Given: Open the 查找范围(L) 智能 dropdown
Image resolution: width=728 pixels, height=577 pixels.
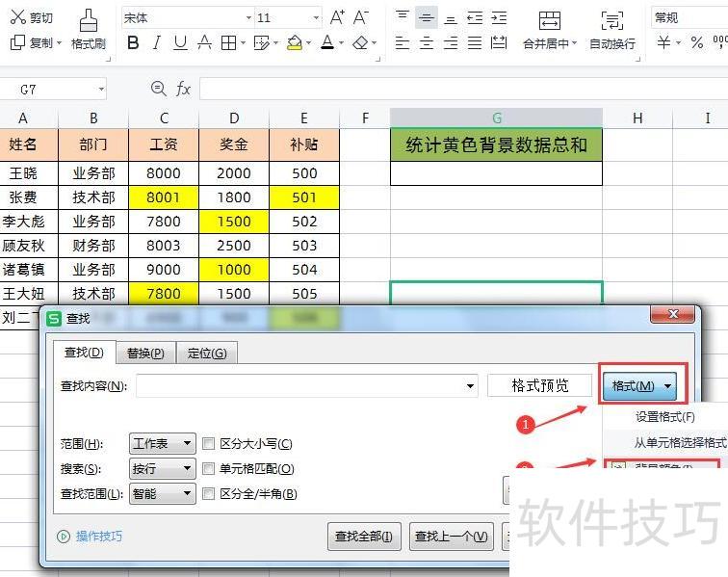Looking at the screenshot, I should point(163,493).
